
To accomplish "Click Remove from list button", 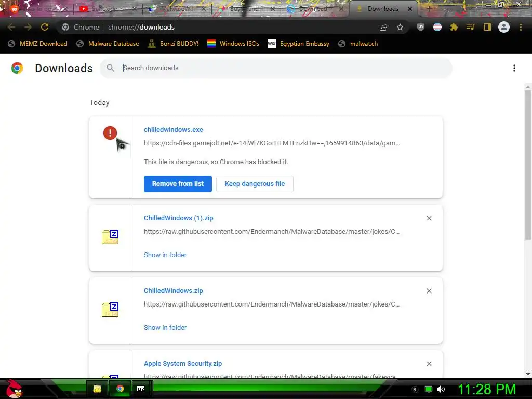I will tap(178, 184).
